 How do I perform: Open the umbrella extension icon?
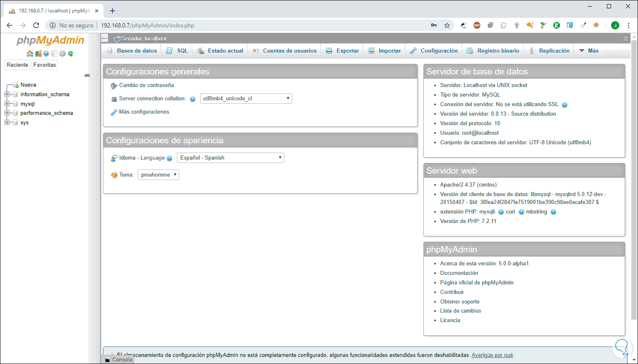(464, 25)
